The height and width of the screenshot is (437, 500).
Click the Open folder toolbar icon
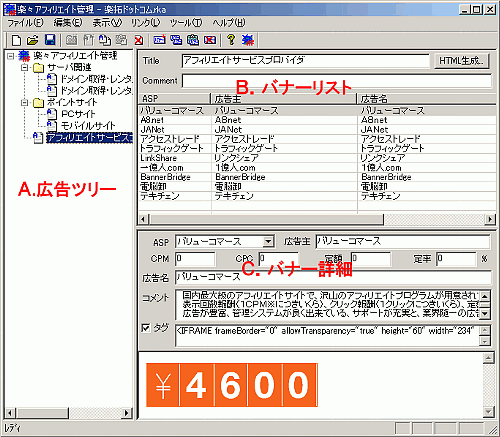click(x=33, y=40)
